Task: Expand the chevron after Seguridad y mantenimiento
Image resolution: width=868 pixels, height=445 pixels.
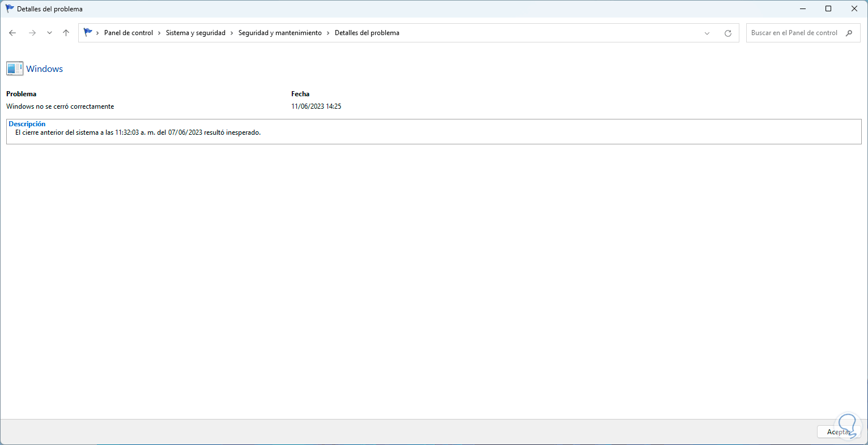Action: (x=328, y=33)
